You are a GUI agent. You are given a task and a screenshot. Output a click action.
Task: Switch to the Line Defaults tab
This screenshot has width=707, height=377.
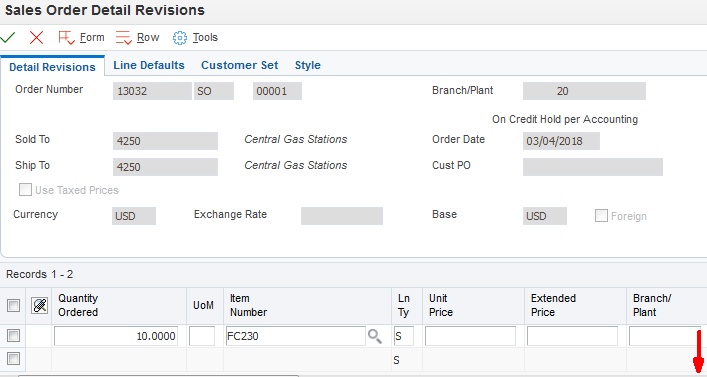[x=149, y=65]
